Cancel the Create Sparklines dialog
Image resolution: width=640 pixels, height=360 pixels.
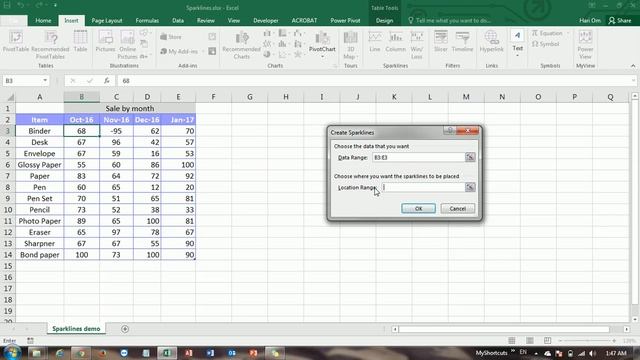pyautogui.click(x=458, y=209)
